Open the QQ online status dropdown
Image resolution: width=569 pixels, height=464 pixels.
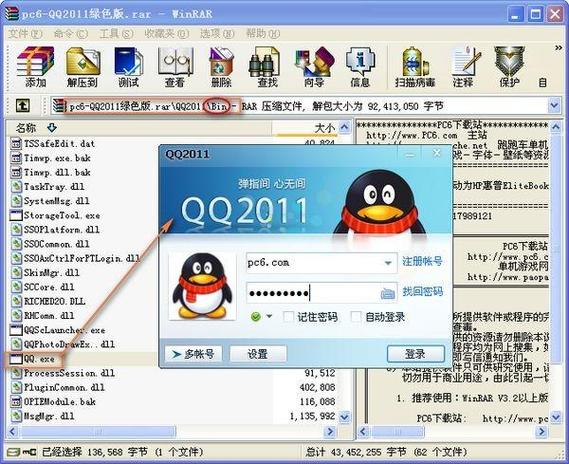pos(269,316)
